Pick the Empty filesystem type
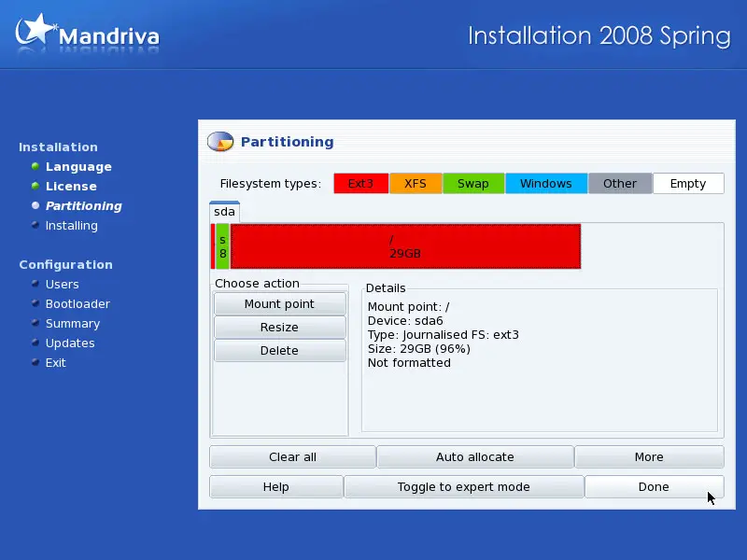747x560 pixels. 688,183
